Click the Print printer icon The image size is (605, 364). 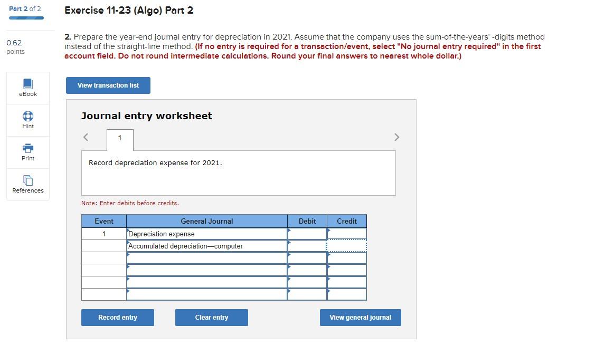pos(28,148)
